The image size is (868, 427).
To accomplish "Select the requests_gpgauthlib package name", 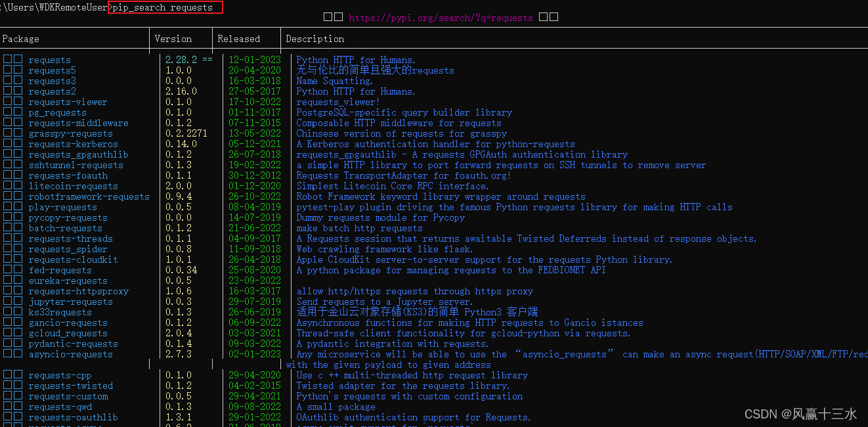I will coord(78,154).
